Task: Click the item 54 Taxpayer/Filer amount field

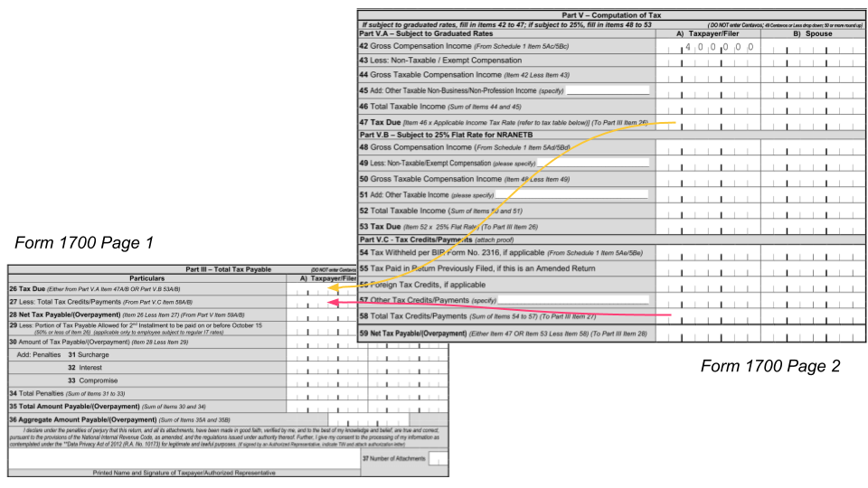Action: click(x=708, y=254)
